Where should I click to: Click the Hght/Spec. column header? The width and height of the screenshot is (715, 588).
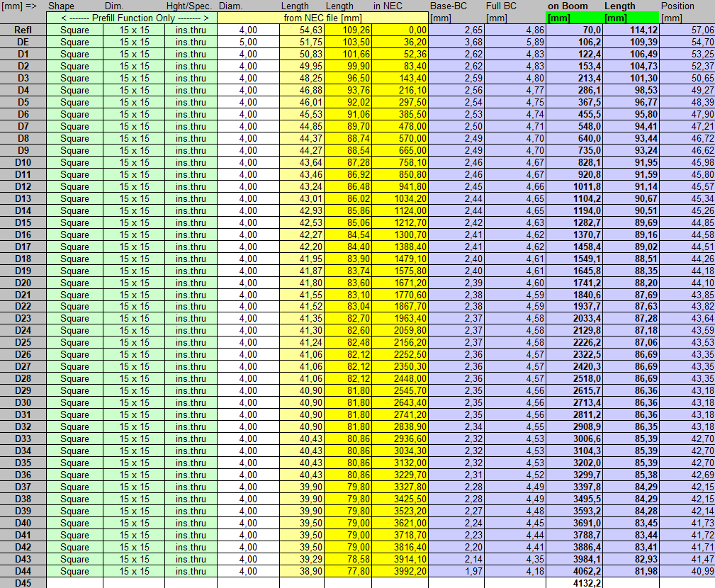coord(188,6)
